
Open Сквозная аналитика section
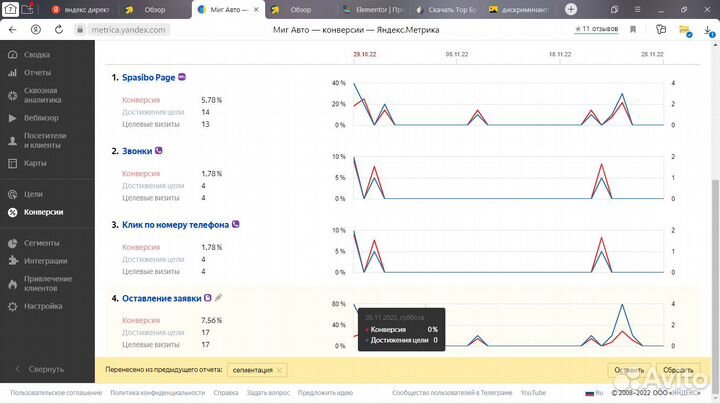click(42, 95)
